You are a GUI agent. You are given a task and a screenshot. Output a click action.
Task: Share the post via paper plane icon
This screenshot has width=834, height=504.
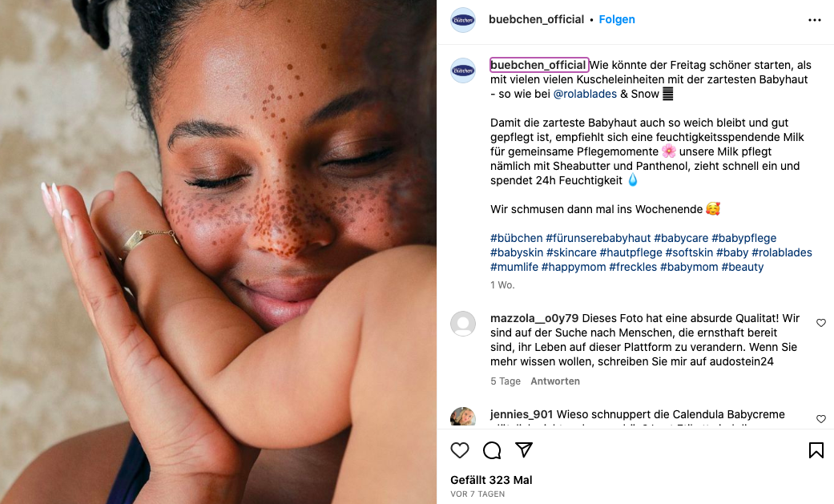[x=524, y=450]
